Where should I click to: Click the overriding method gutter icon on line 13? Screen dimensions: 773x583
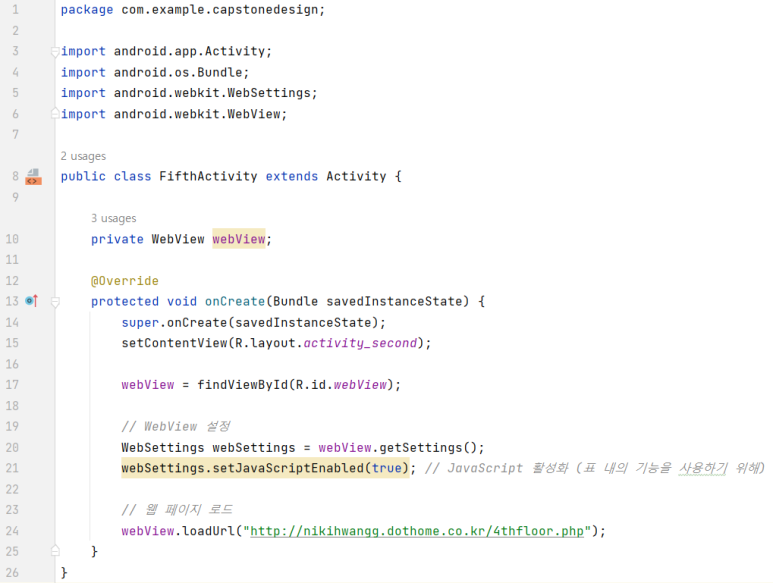32,301
